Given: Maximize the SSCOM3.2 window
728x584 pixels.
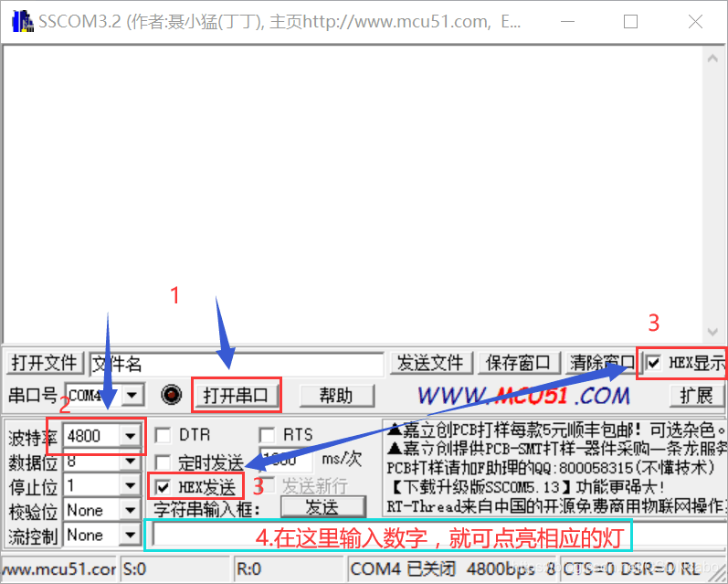Looking at the screenshot, I should (x=630, y=21).
